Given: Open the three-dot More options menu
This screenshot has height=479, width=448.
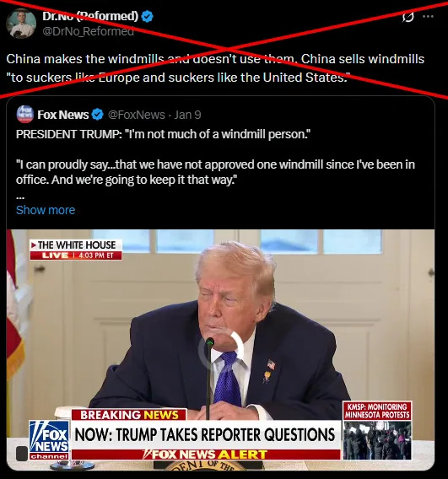Looking at the screenshot, I should [x=428, y=17].
